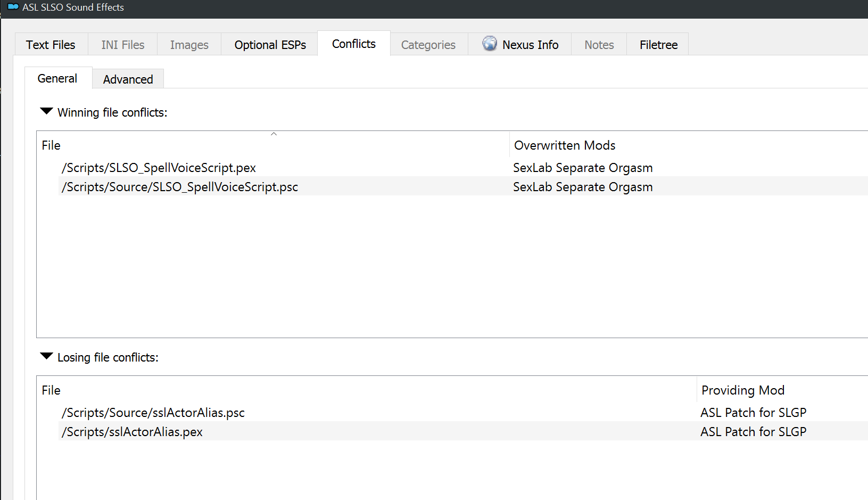The width and height of the screenshot is (868, 500).
Task: Click the Winning file conflicts label
Action: [x=112, y=112]
